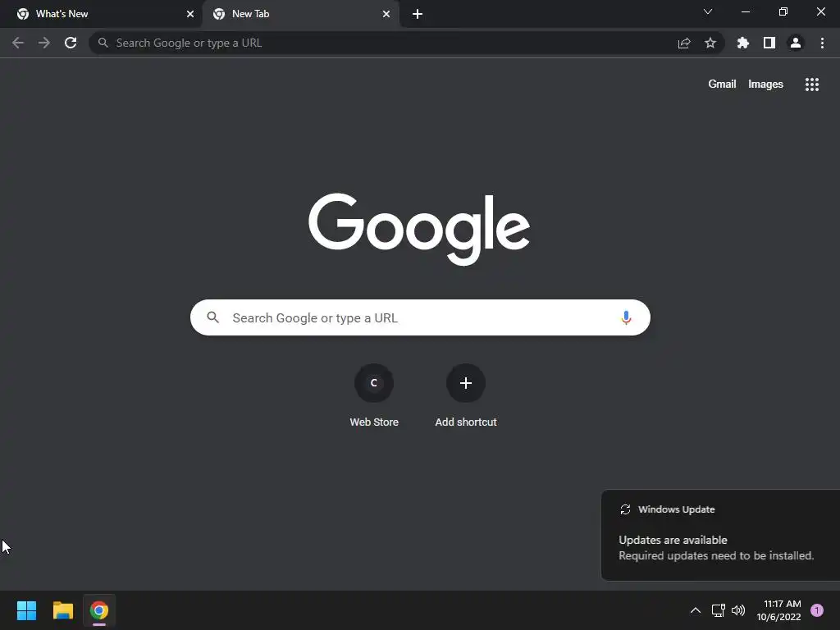Screen dimensions: 840x630
Task: Start voice search with microphone icon
Action: pos(626,317)
